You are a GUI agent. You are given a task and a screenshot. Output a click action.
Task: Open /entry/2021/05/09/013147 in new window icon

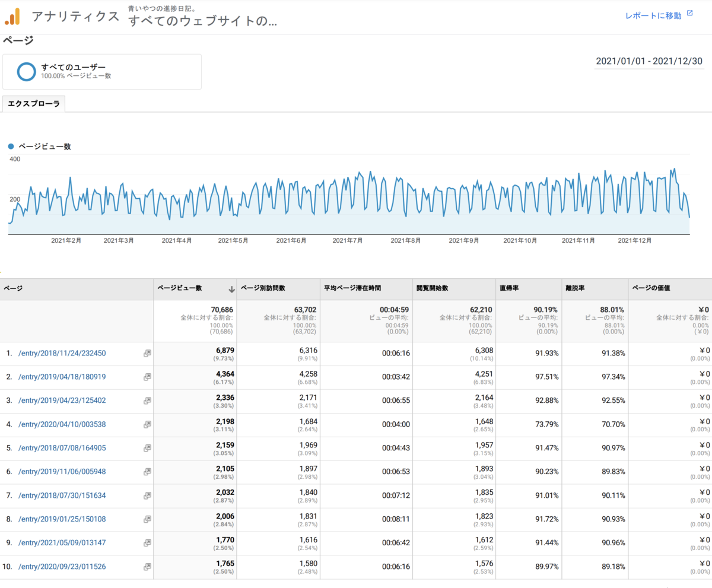147,543
